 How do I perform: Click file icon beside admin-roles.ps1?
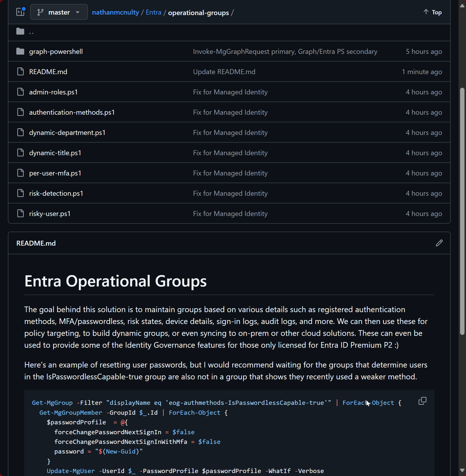tap(20, 92)
